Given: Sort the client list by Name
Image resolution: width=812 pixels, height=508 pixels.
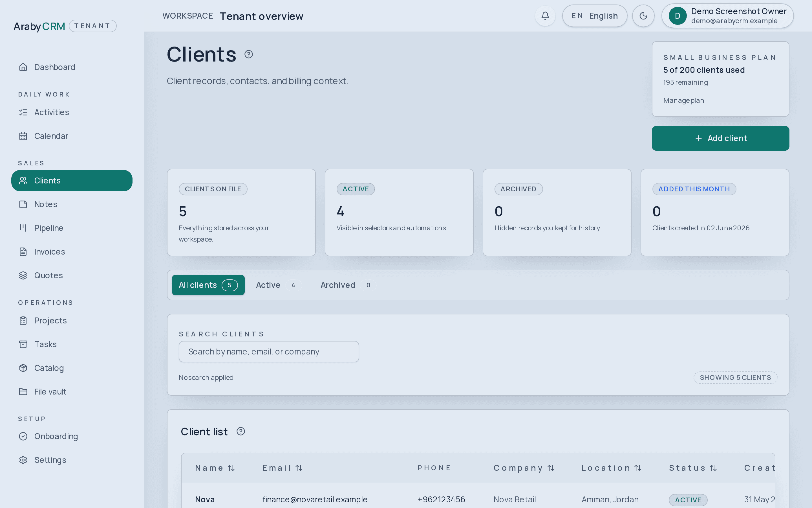Looking at the screenshot, I should tap(215, 468).
